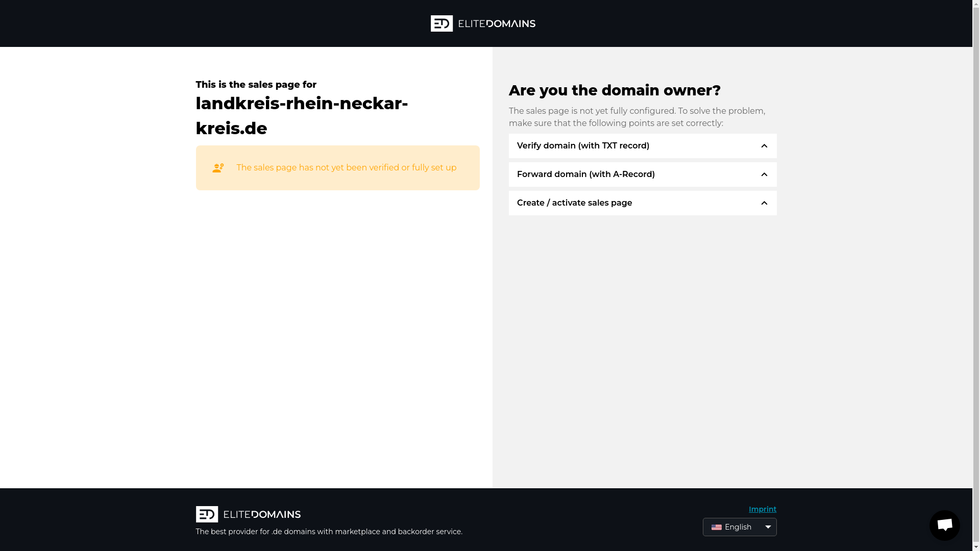Click 'The sales page is not yet fully configured' paragraph
Image resolution: width=980 pixels, height=551 pixels.
(636, 117)
